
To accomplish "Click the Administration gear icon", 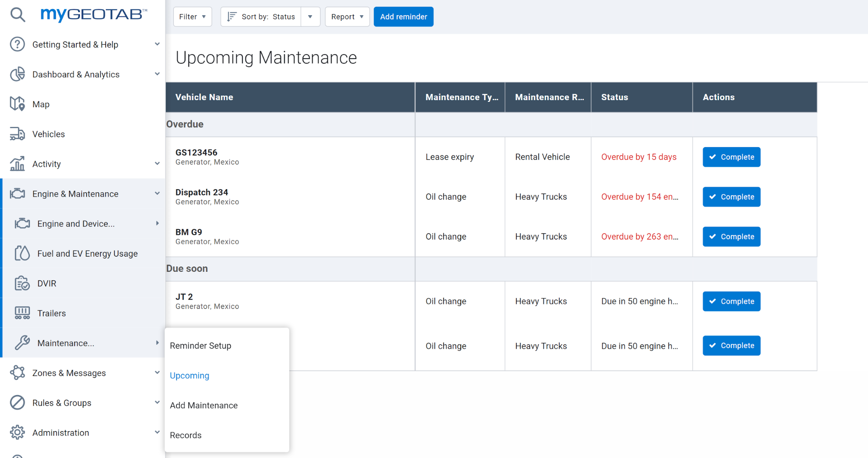I will point(17,433).
